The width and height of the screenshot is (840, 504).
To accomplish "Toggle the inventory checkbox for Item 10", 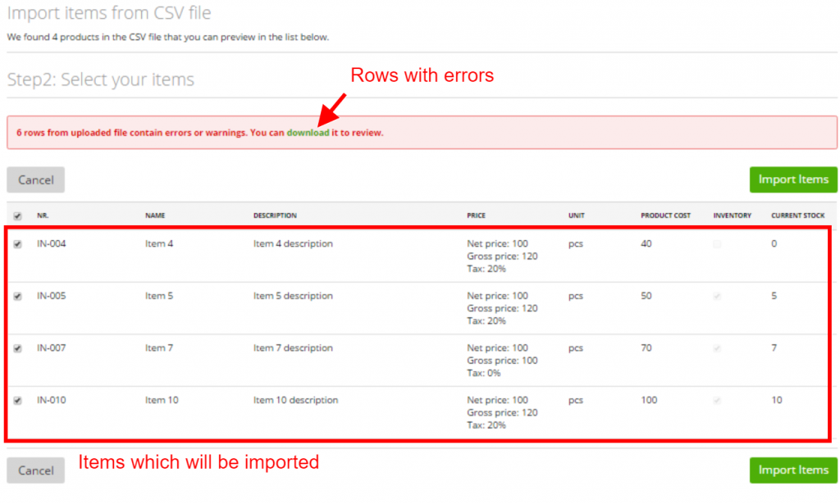I will click(x=717, y=400).
